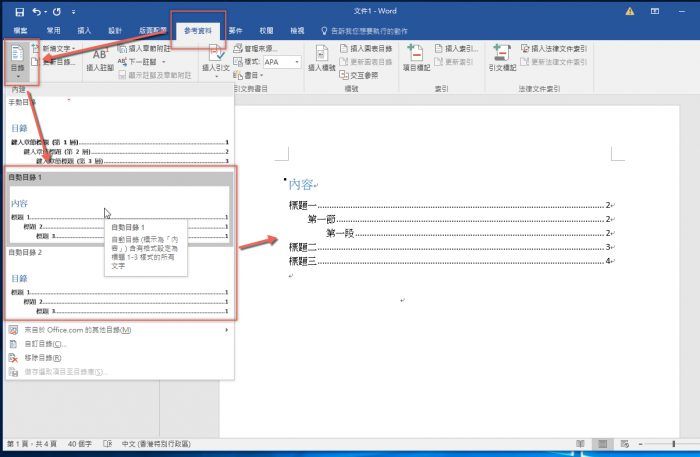This screenshot has height=457, width=700.
Task: Click the Save icon in quick access toolbar
Action: coord(20,11)
